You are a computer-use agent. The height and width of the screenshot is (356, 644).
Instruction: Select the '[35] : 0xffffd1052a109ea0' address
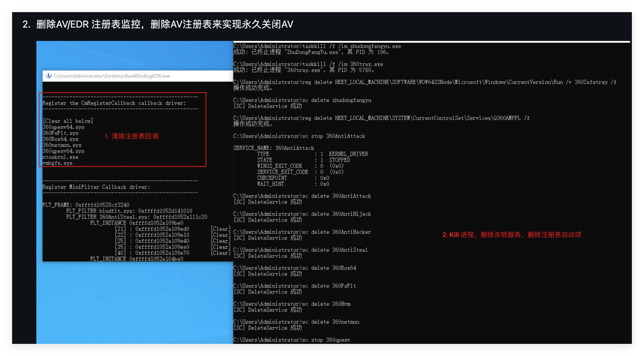click(x=152, y=247)
